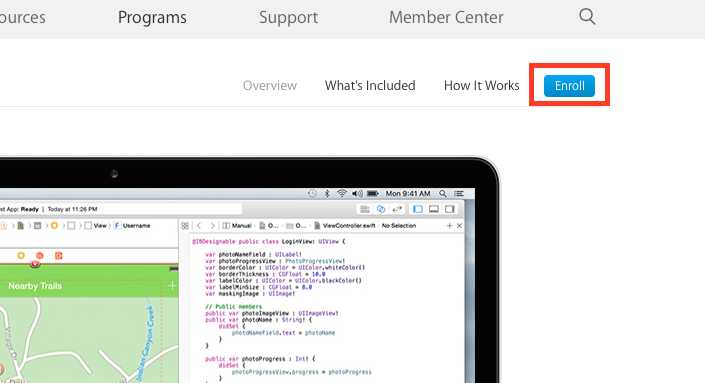Open the Support menu
This screenshot has width=705, height=383.
tap(288, 17)
